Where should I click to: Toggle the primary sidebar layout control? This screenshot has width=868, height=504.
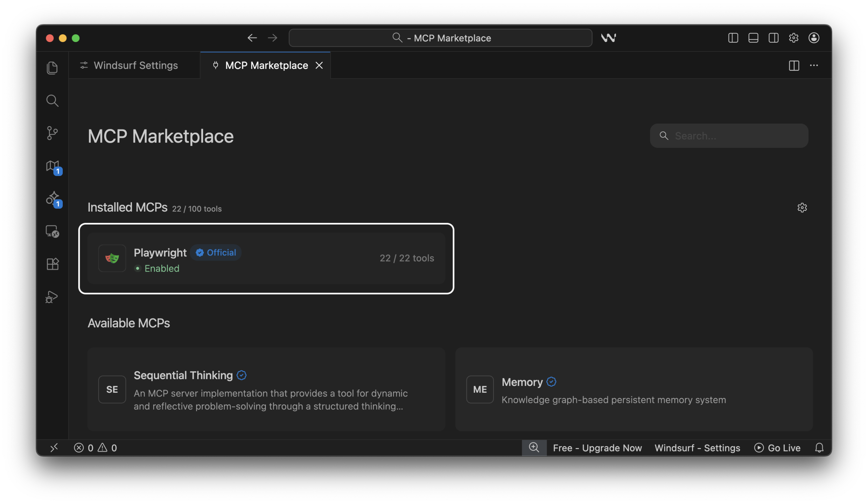[733, 38]
